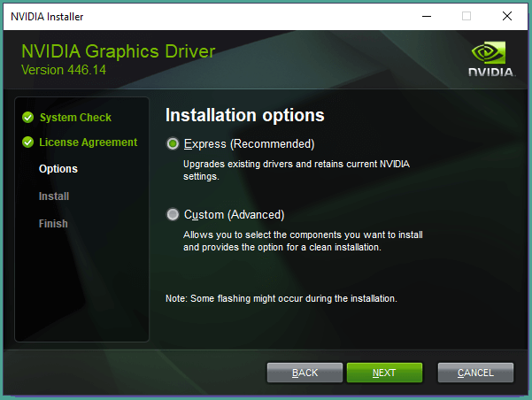Open the Options step in sidebar
Viewport: 532px width, 400px height.
coord(58,169)
